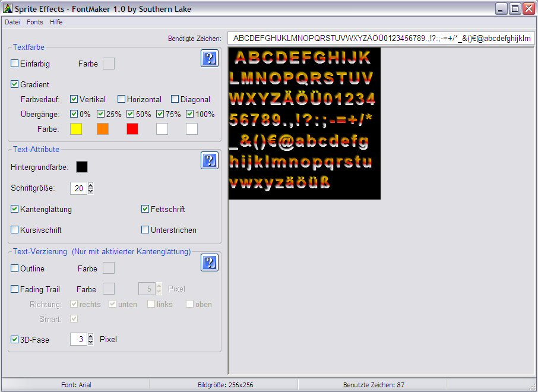Pick the white swatch under 75%
The height and width of the screenshot is (392, 538).
click(162, 129)
